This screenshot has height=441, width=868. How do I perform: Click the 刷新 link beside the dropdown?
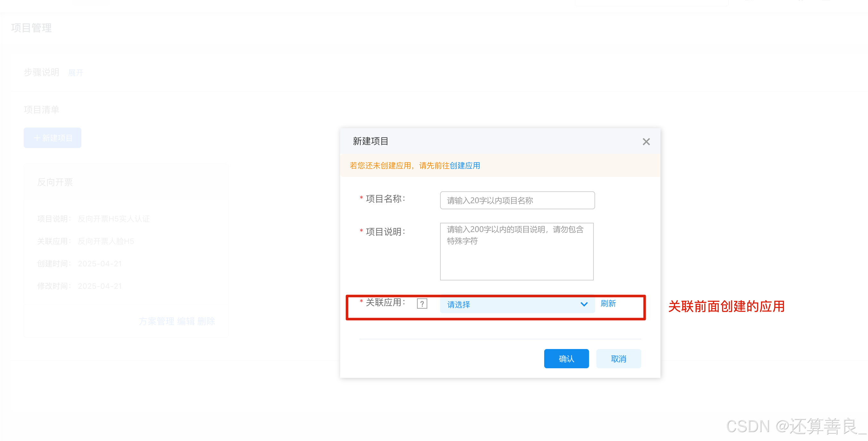608,304
